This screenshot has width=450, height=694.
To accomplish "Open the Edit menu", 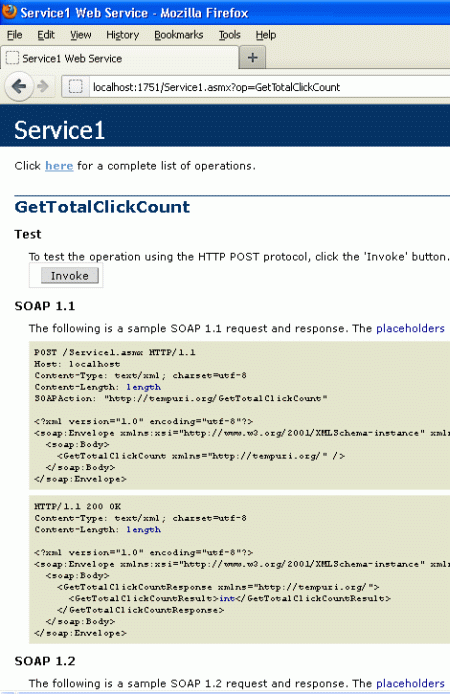I will (x=46, y=35).
